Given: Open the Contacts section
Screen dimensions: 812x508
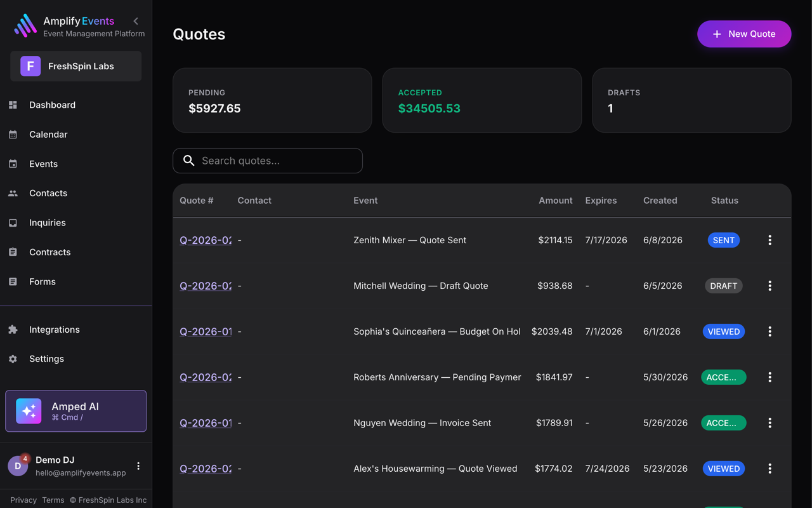Looking at the screenshot, I should point(75,193).
